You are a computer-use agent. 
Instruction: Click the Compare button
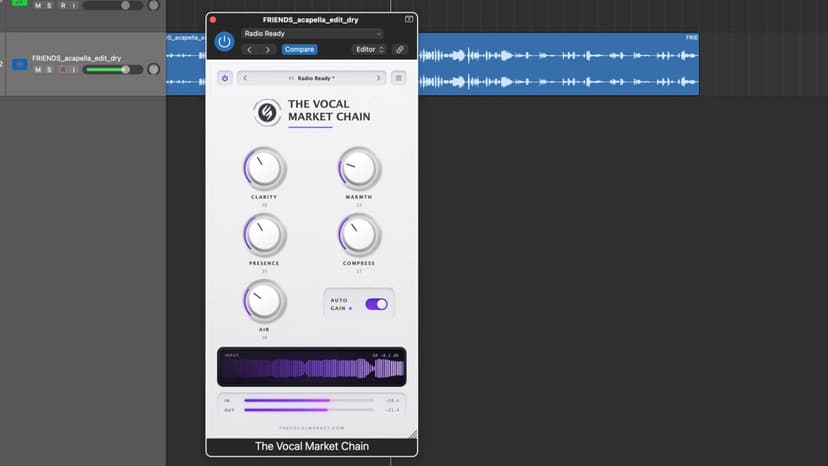click(x=299, y=50)
